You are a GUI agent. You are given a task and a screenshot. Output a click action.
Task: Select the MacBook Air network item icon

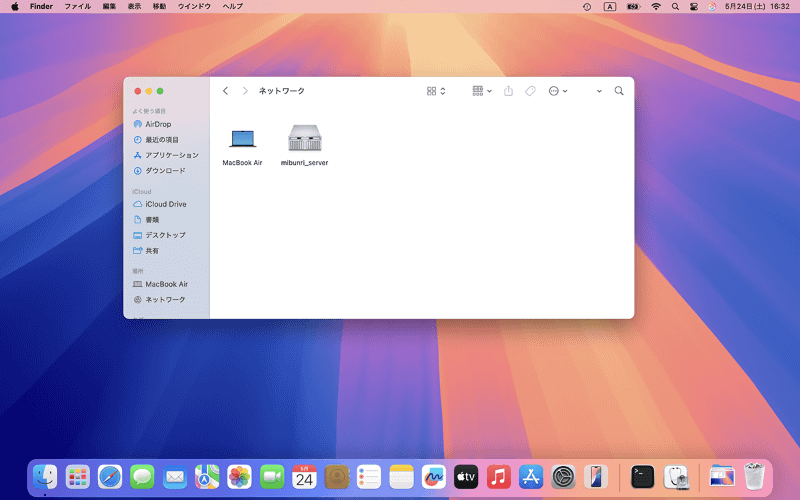click(242, 139)
